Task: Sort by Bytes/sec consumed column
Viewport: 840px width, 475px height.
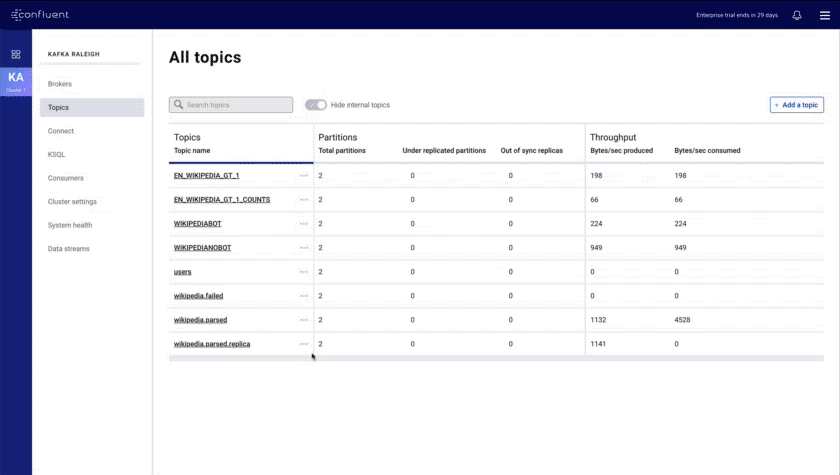Action: click(x=707, y=150)
